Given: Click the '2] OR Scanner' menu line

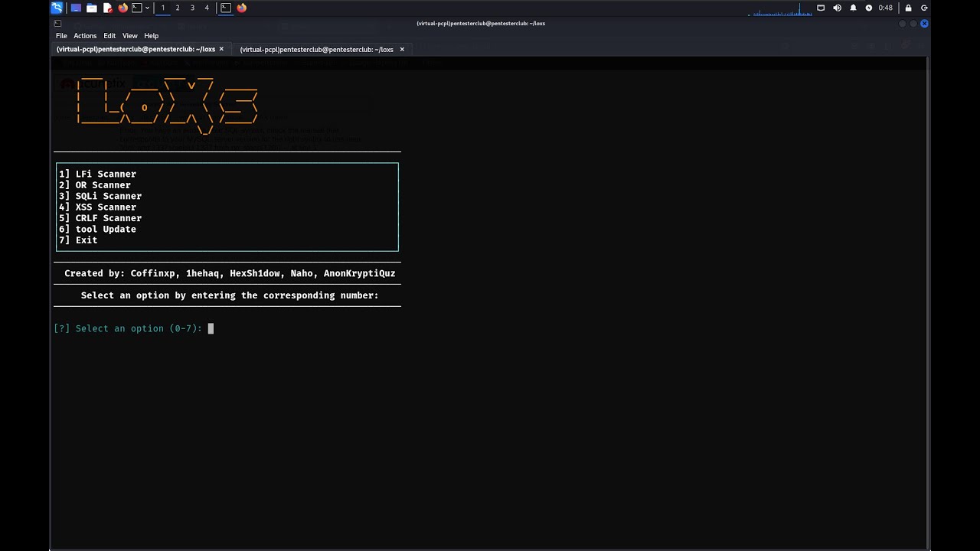Looking at the screenshot, I should point(95,184).
